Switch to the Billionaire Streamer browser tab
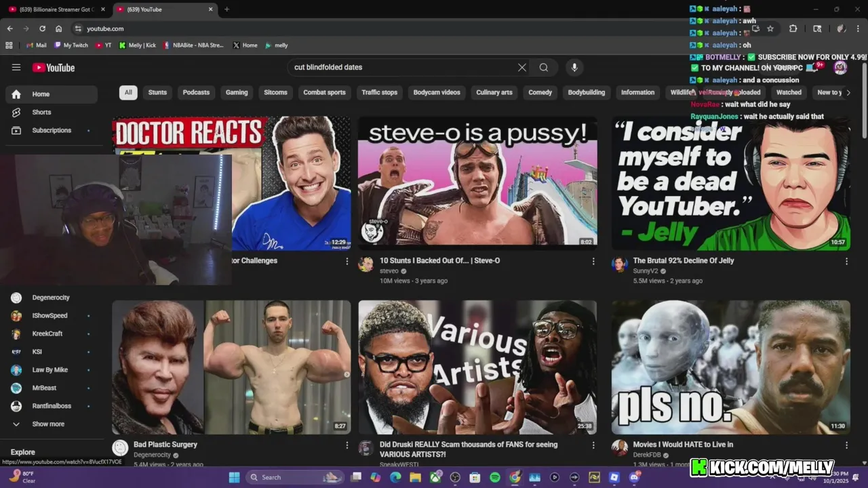Image resolution: width=868 pixels, height=488 pixels. point(56,9)
